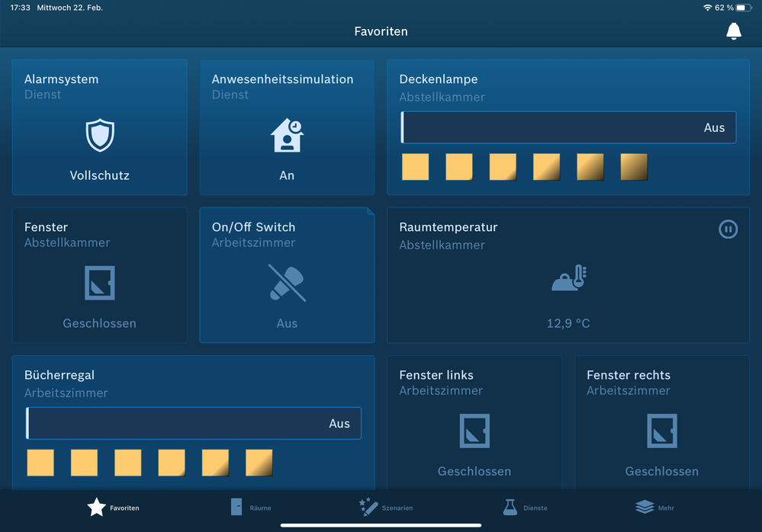The height and width of the screenshot is (532, 762).
Task: Open the Dienste tab
Action: click(x=525, y=508)
